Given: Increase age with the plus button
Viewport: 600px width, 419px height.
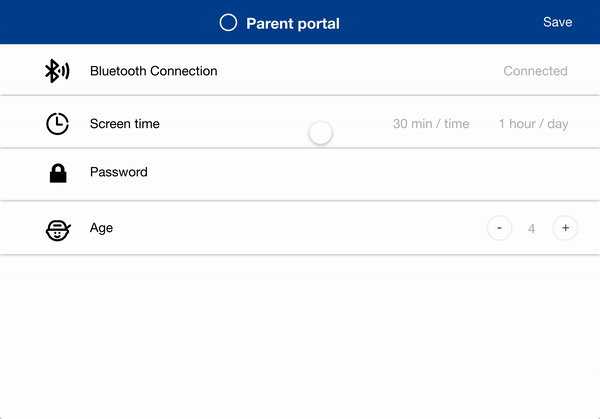Looking at the screenshot, I should coord(565,228).
